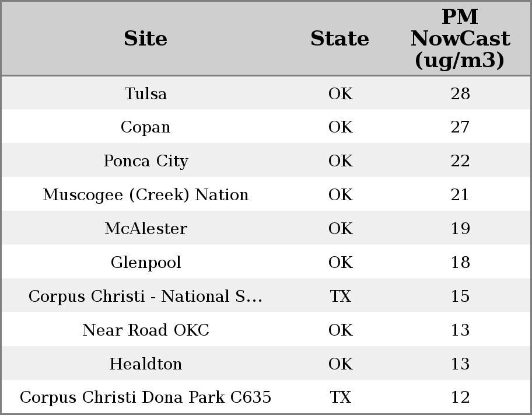
Task: Select Corpus Christi Dona Park C635
Action: 145,397
